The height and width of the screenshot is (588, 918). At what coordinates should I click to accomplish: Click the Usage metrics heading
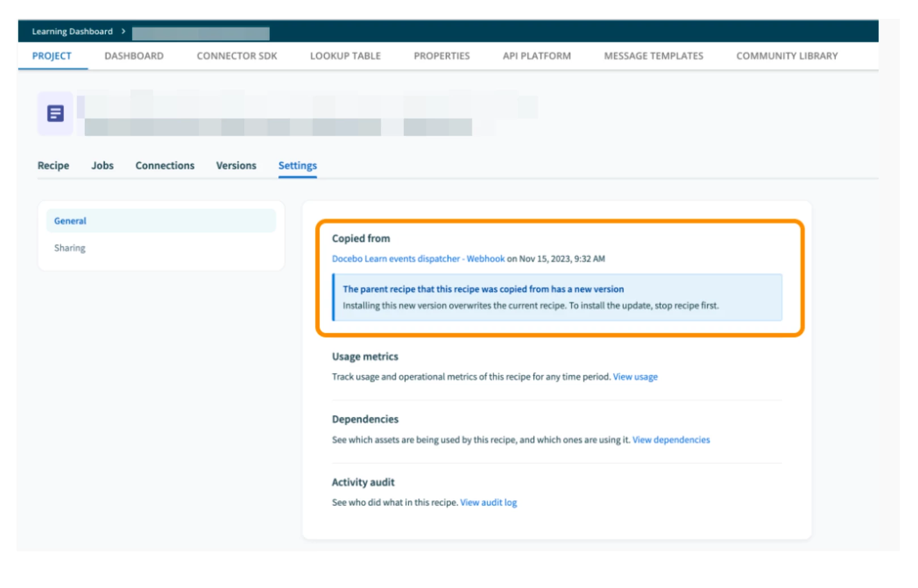(x=365, y=356)
